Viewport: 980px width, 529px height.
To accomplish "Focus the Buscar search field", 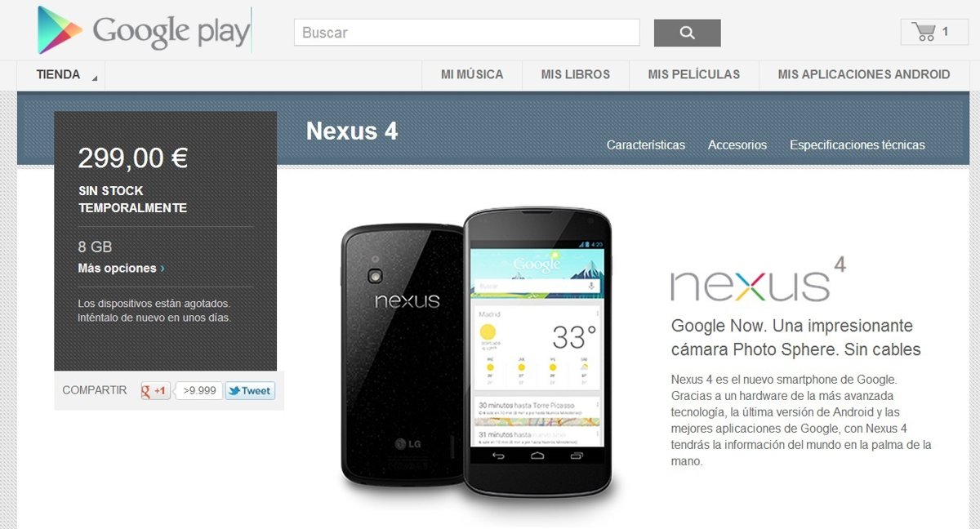I will click(x=466, y=33).
